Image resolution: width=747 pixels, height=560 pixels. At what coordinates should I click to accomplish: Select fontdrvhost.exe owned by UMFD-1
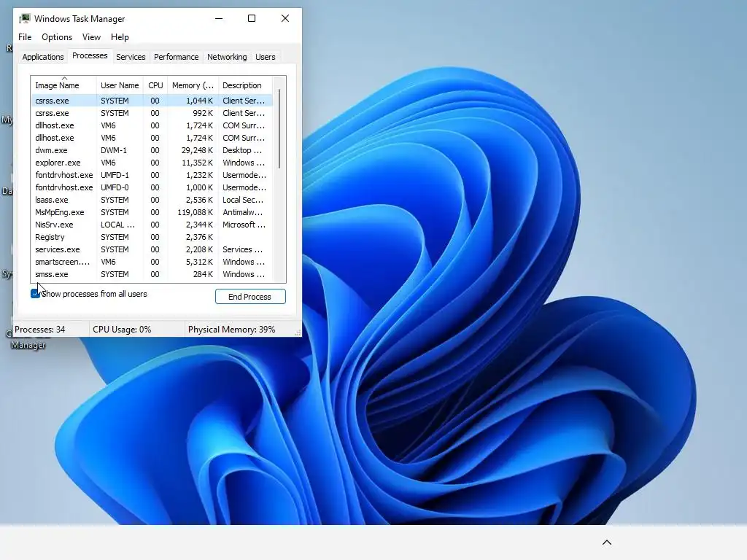(x=152, y=175)
